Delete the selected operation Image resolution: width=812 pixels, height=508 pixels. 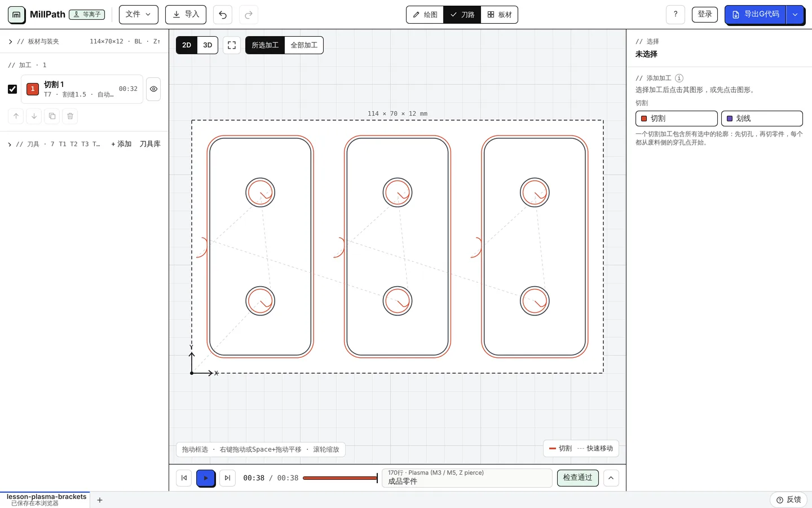coord(70,116)
